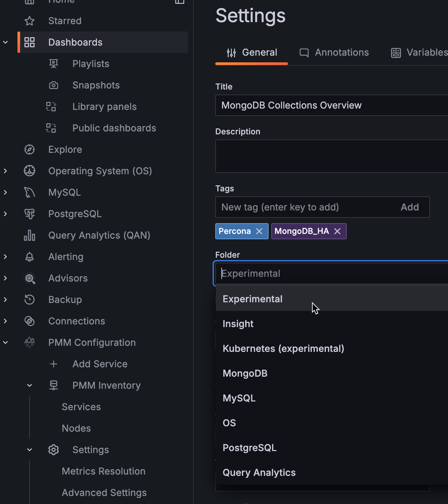448x504 pixels.
Task: Focus the Title input field
Action: [332, 105]
